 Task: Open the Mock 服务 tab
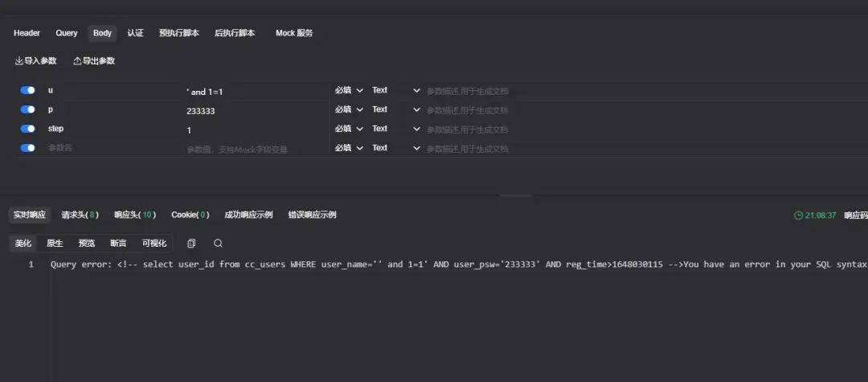click(294, 33)
